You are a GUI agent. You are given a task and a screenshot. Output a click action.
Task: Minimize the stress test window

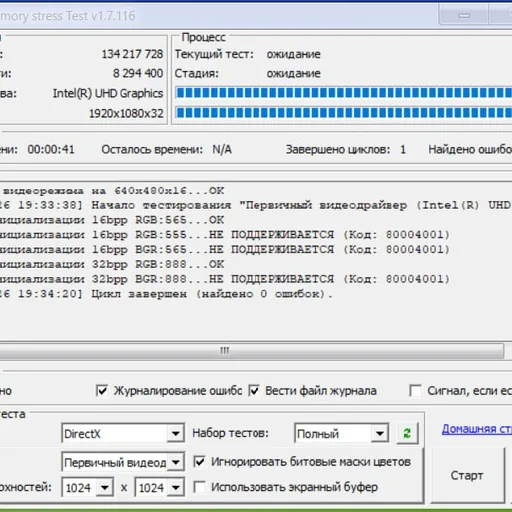coord(464,15)
